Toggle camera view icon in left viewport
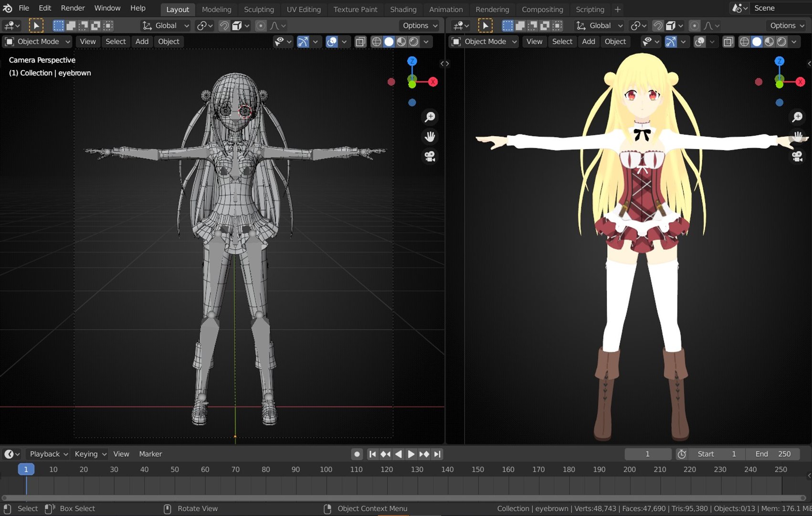 430,157
